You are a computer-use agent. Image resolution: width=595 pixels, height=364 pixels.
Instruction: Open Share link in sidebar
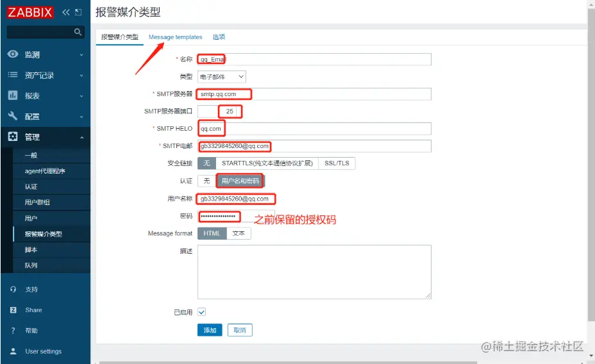(34, 310)
